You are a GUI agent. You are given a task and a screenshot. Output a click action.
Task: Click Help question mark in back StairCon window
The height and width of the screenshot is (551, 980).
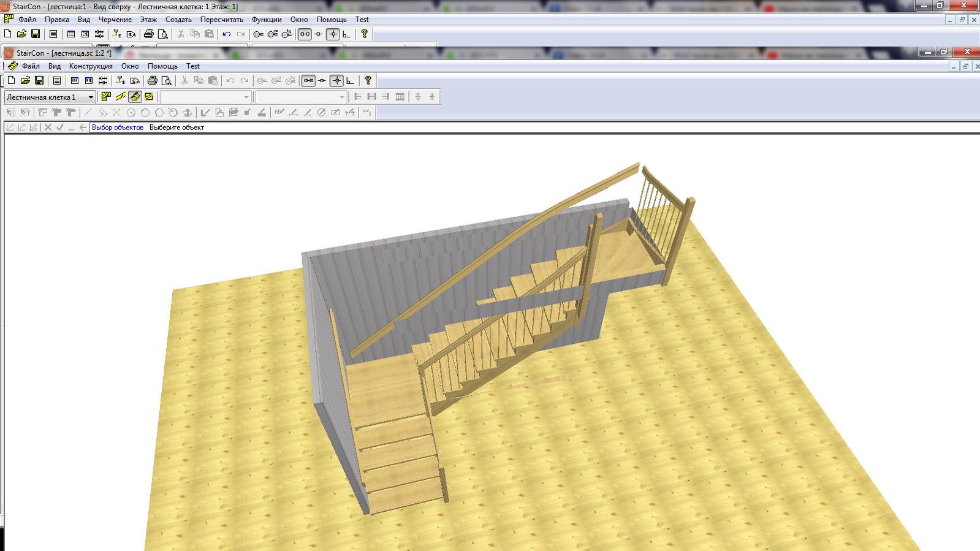click(364, 34)
